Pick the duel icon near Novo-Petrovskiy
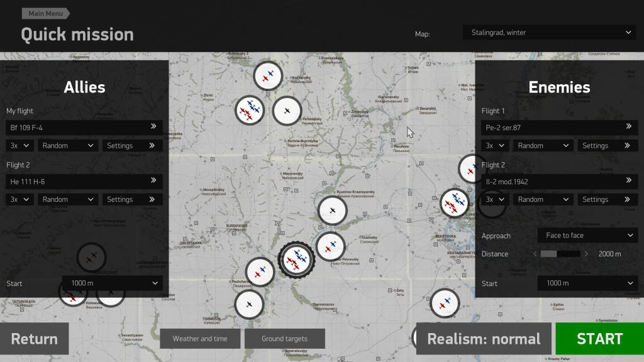This screenshot has height=362, width=644. click(x=330, y=246)
